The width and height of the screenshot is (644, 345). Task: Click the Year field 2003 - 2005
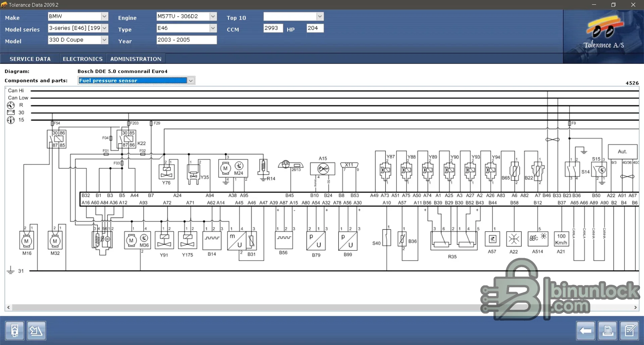pyautogui.click(x=186, y=40)
